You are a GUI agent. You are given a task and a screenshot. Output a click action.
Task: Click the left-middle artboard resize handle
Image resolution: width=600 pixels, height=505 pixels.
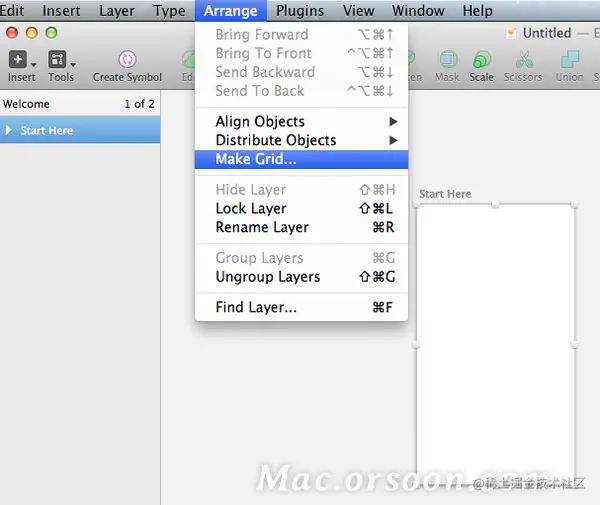pyautogui.click(x=416, y=345)
